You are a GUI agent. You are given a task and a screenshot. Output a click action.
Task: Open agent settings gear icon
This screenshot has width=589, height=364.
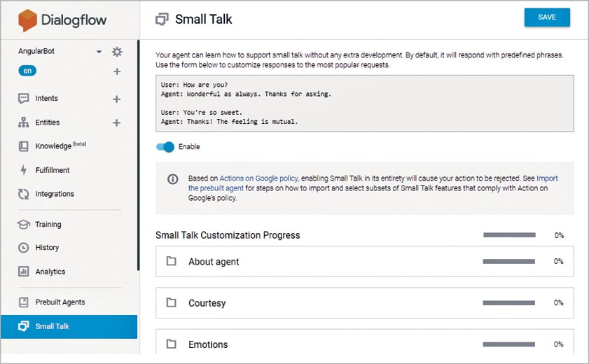(117, 52)
